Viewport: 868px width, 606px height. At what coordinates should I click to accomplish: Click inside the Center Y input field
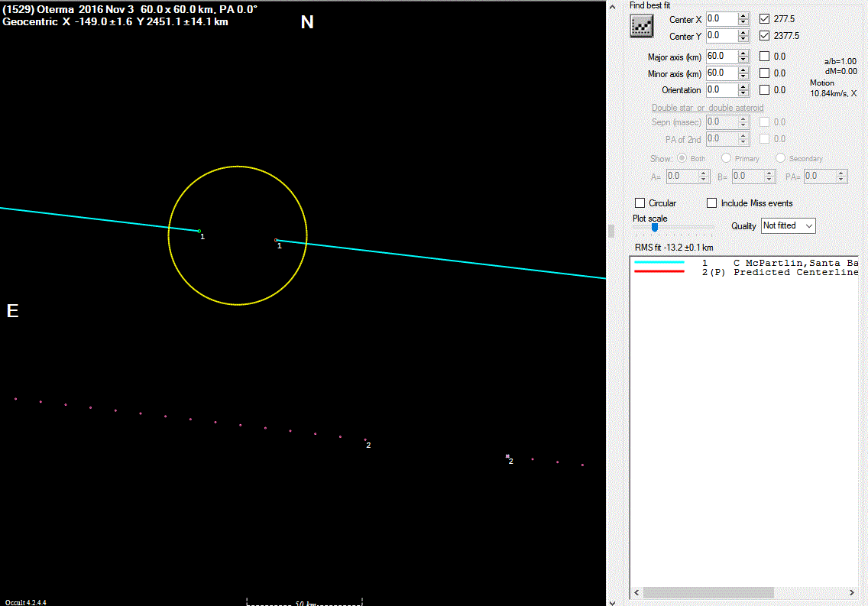pos(721,36)
